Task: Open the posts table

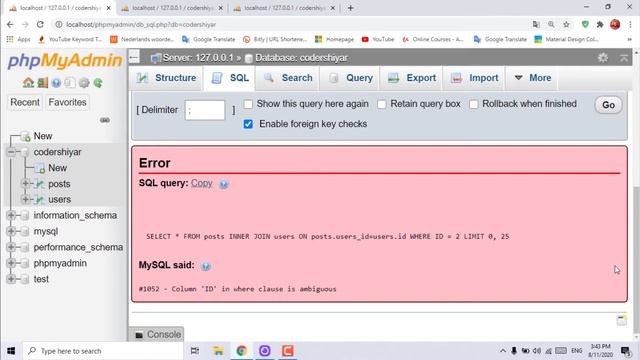Action: (x=59, y=184)
